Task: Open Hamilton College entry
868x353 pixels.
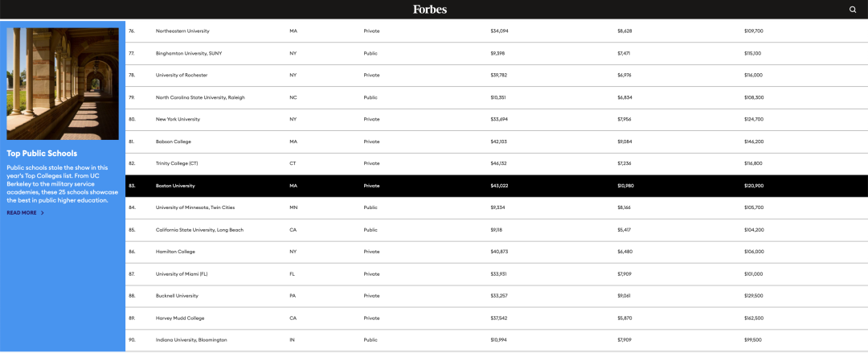Action: 175,252
